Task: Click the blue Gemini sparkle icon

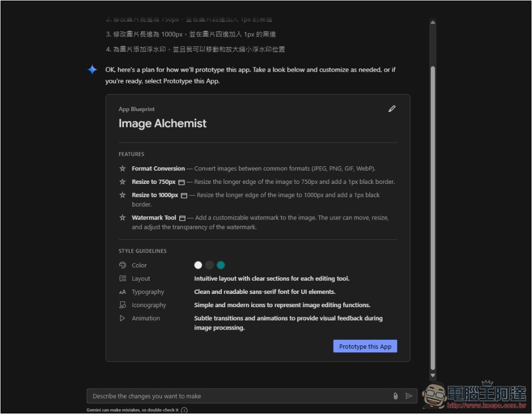Action: (x=93, y=70)
